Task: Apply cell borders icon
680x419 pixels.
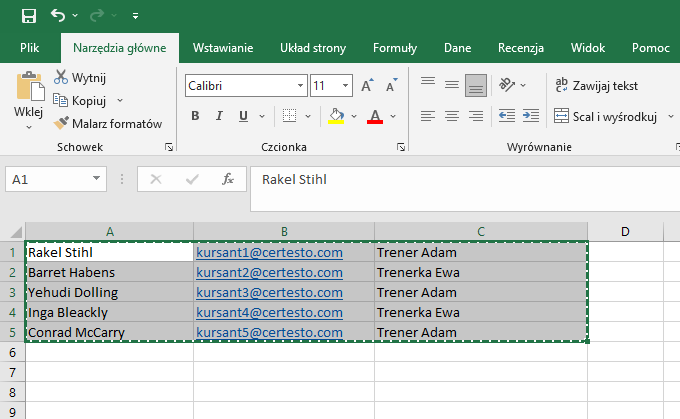Action: pos(289,116)
